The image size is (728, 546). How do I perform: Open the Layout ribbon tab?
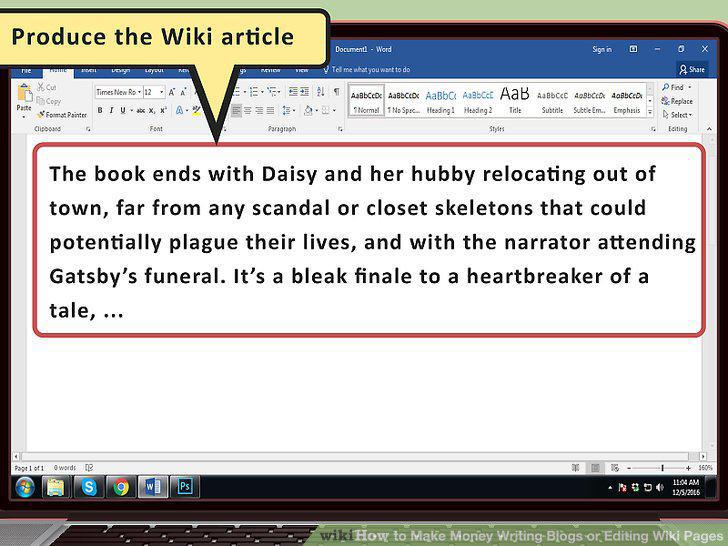click(x=154, y=71)
